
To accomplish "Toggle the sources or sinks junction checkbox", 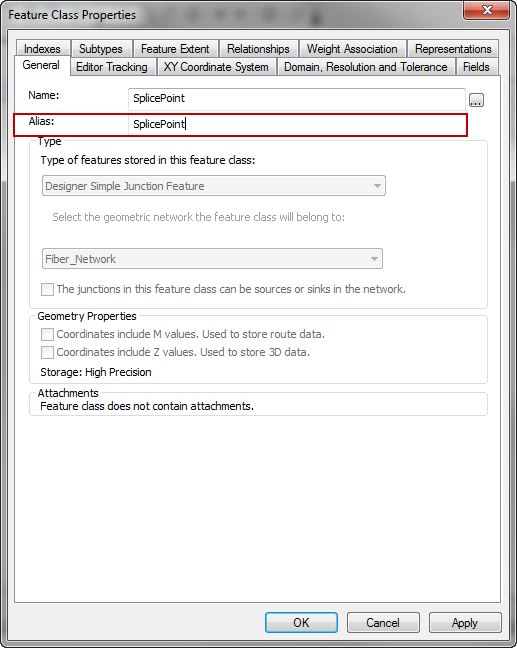I will [47, 289].
